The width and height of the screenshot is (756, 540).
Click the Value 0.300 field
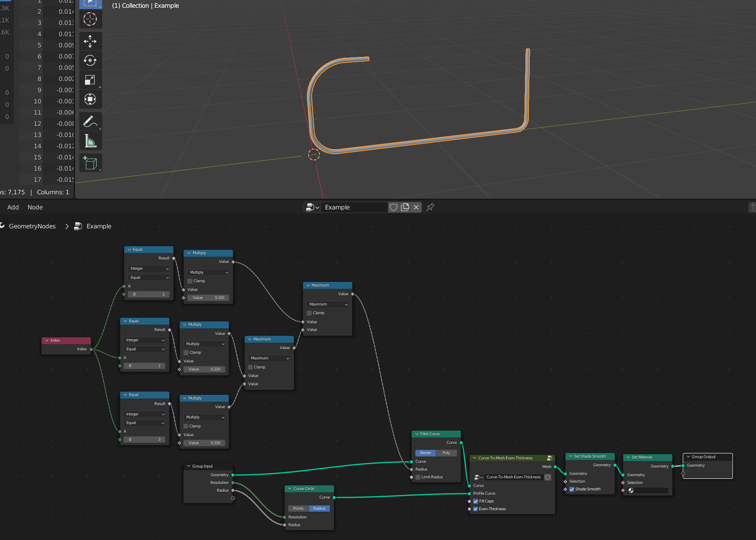204,443
